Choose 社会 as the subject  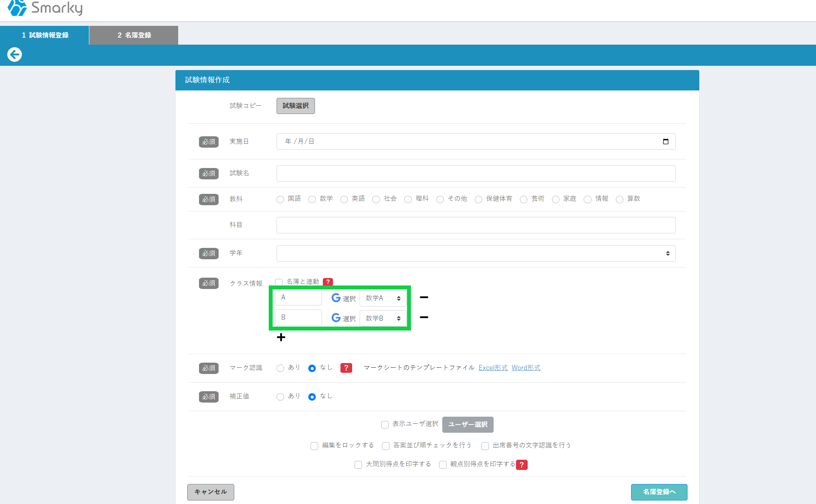376,199
